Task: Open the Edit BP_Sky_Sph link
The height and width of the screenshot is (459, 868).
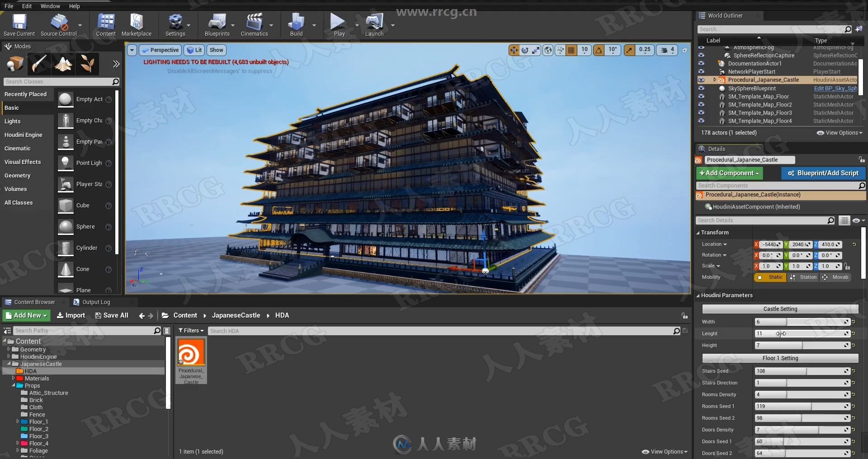Action: click(835, 89)
